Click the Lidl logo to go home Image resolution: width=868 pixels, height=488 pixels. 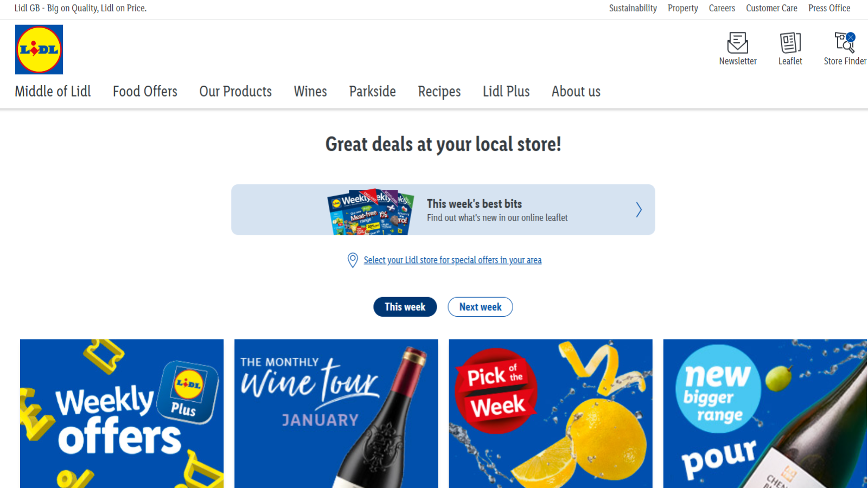(x=38, y=49)
